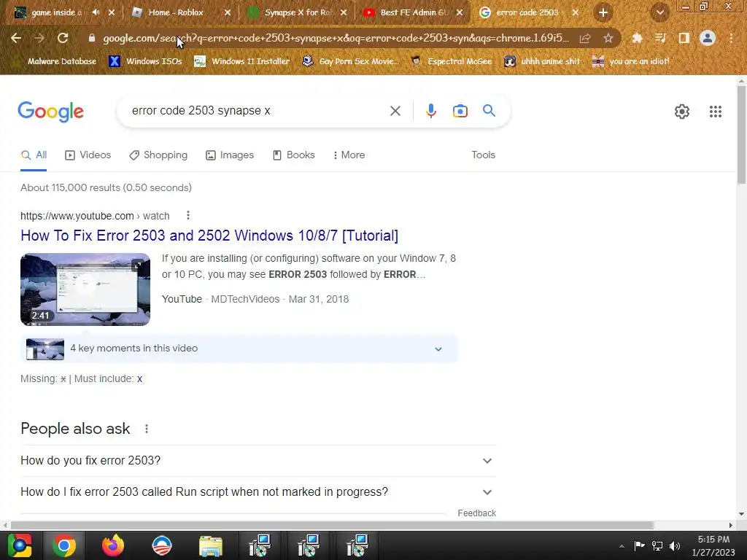Launch Firefox from the taskbar
Viewport: 747px width, 560px height.
tap(113, 545)
